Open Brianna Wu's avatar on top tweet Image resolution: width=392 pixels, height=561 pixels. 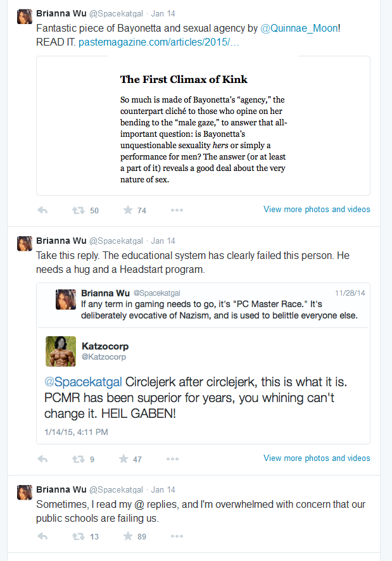point(25,16)
